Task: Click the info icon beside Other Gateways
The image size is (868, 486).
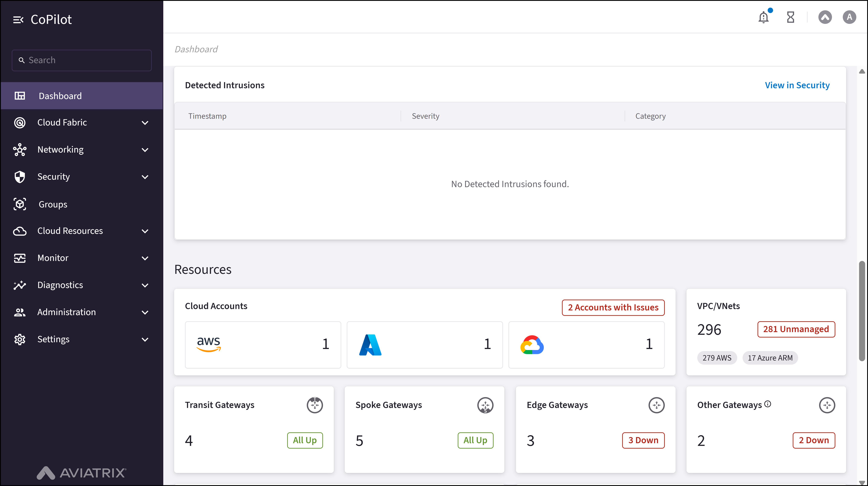Action: point(768,404)
